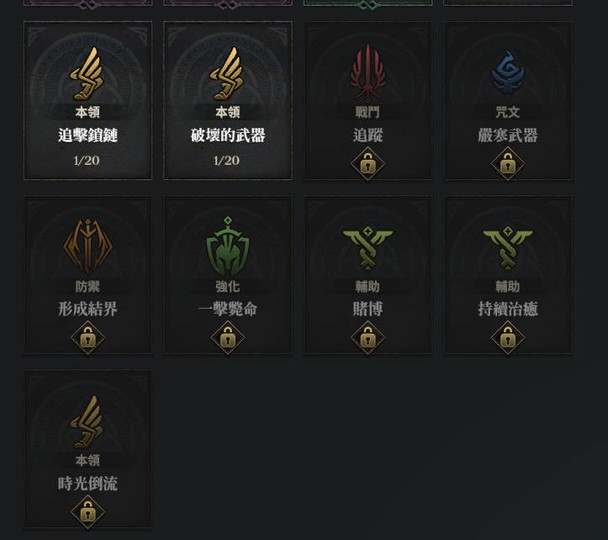Click the lock icon under 嚴寒武器
Image resolution: width=608 pixels, height=540 pixels.
pos(508,164)
